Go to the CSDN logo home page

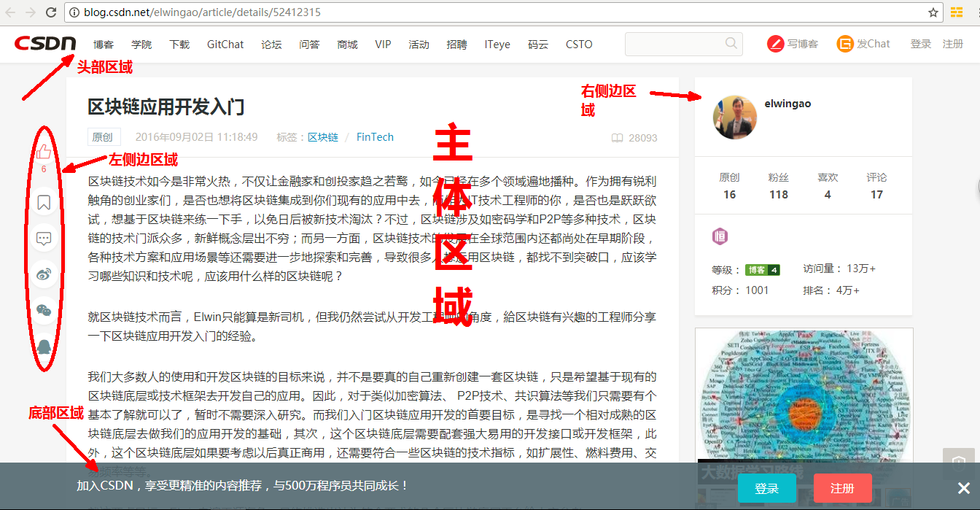[x=45, y=44]
